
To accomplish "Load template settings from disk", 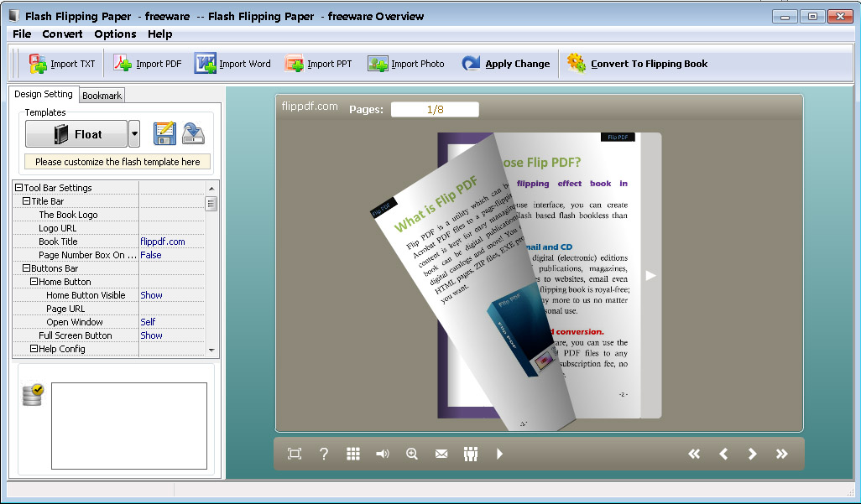I will [193, 133].
